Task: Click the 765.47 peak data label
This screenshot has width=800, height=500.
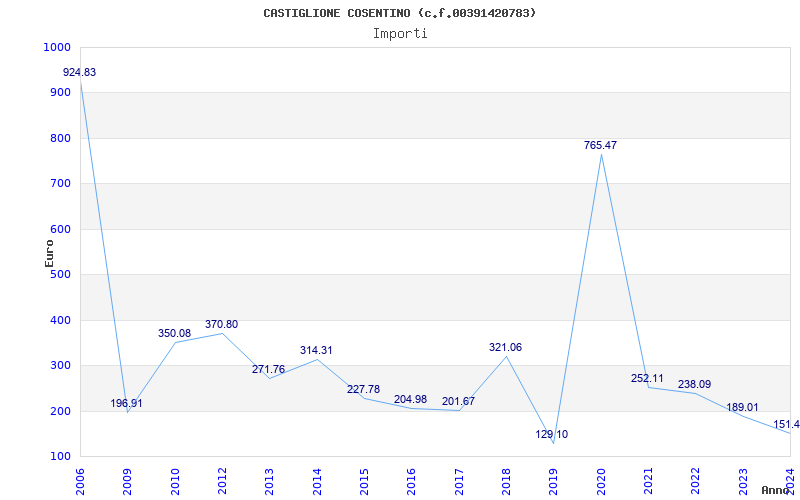Action: pyautogui.click(x=601, y=145)
